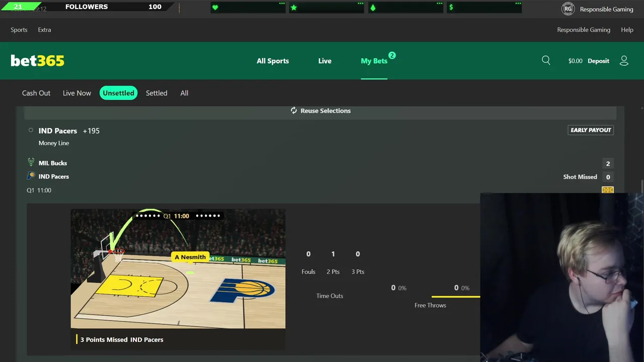Viewport: 644px width, 362px height.
Task: Click the My Bets count badge
Action: pyautogui.click(x=392, y=55)
